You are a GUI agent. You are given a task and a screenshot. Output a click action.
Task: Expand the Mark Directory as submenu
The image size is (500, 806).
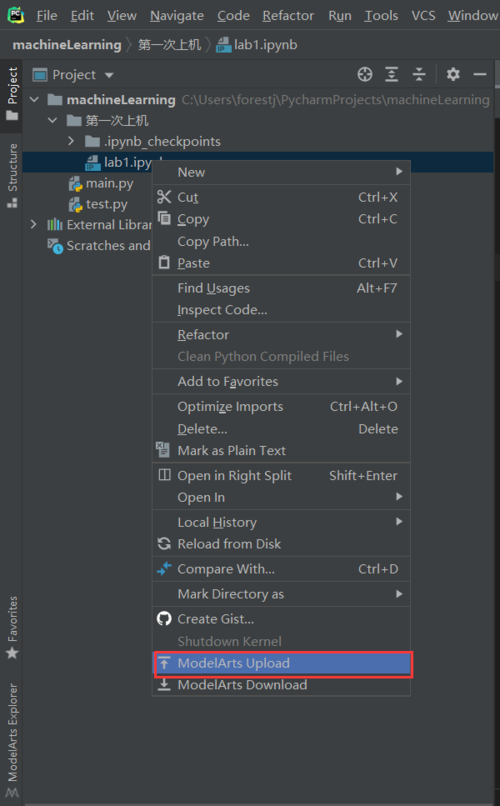399,594
